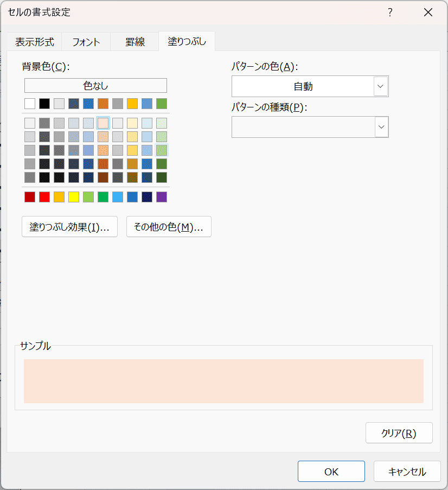Click the サンプル preview area
448x490 pixels.
pyautogui.click(x=223, y=381)
